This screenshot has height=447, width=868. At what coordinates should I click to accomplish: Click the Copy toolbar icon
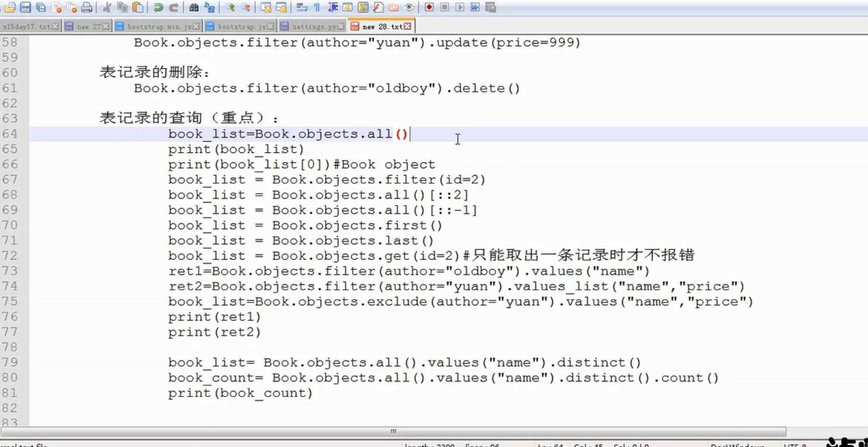tap(122, 7)
